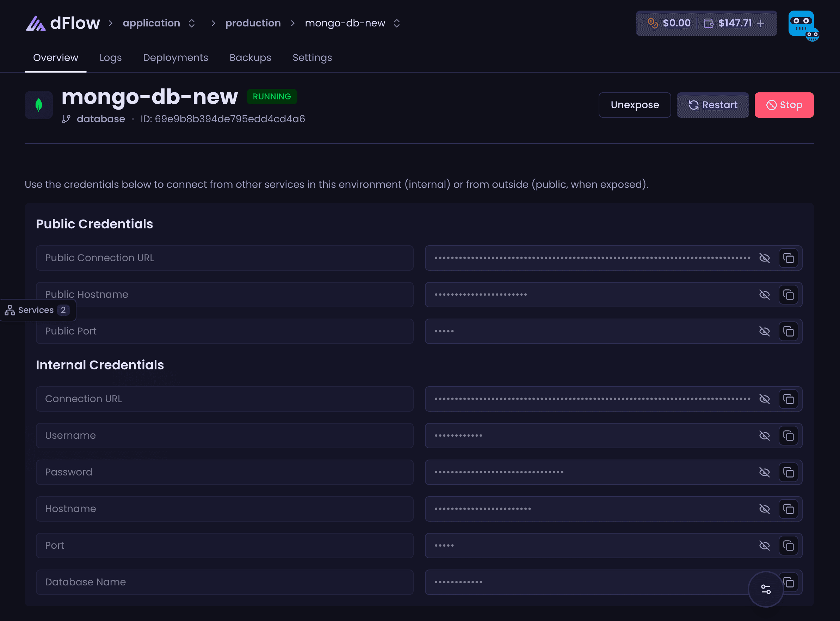Click the coins icon showing $0.00
840x621 pixels.
point(653,23)
